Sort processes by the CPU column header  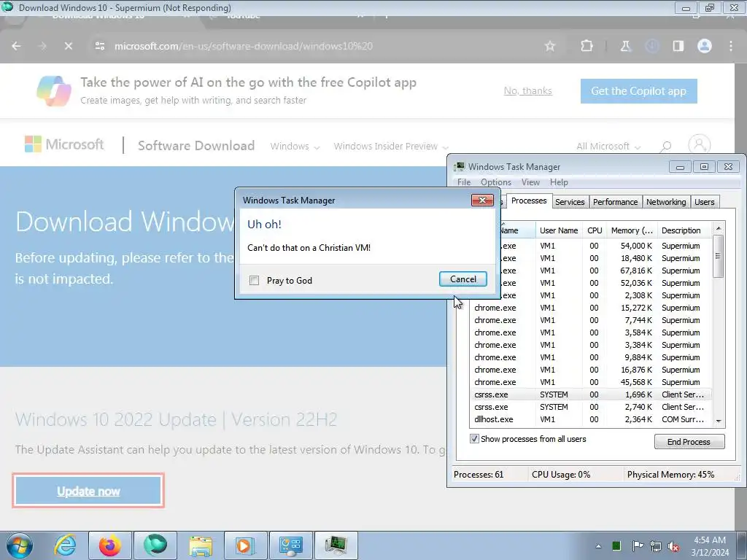595,230
